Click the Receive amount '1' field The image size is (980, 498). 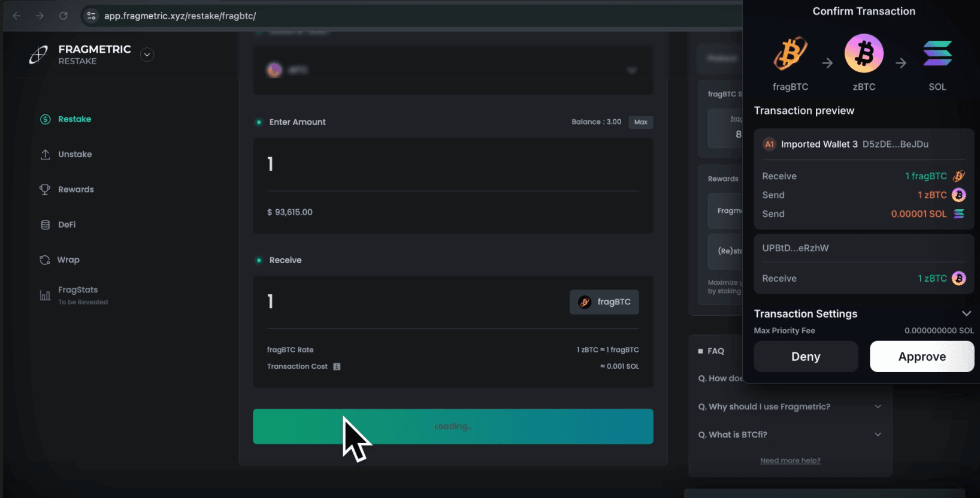point(270,301)
